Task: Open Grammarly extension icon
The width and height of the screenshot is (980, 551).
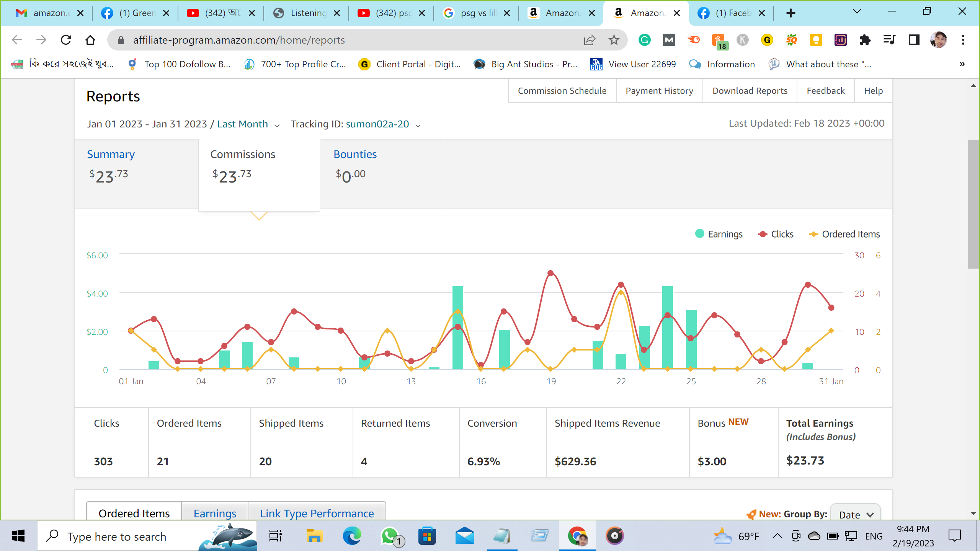Action: [645, 40]
